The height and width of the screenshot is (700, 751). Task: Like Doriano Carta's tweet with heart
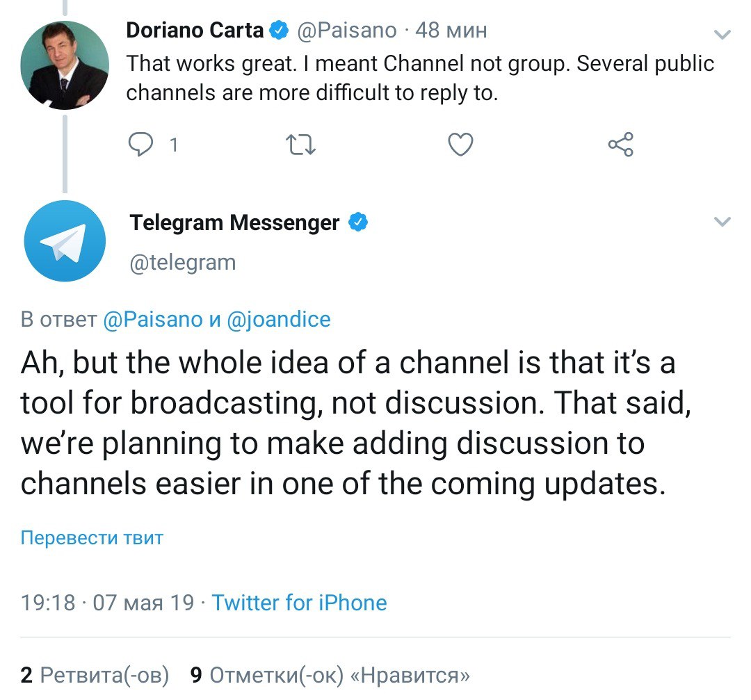[460, 145]
